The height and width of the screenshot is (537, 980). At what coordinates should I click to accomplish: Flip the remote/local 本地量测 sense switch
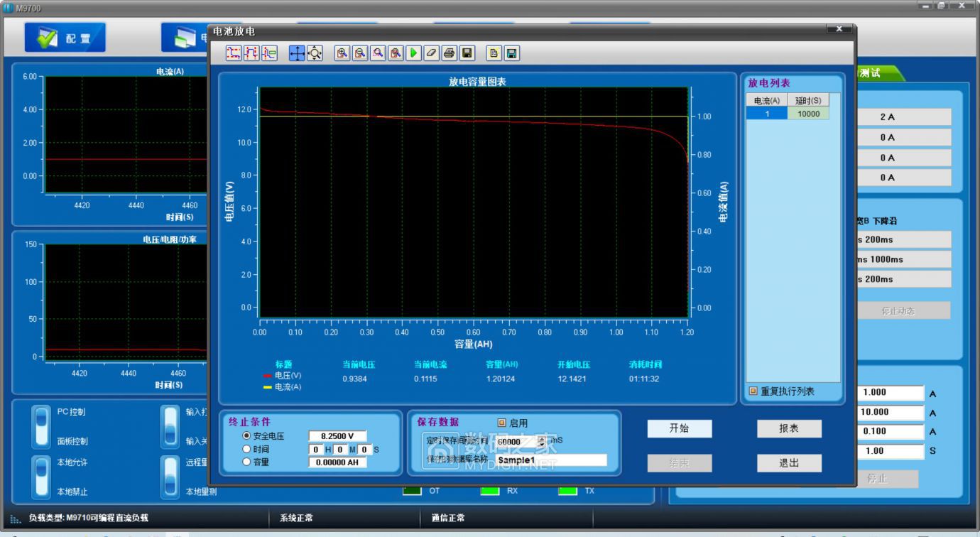170,477
